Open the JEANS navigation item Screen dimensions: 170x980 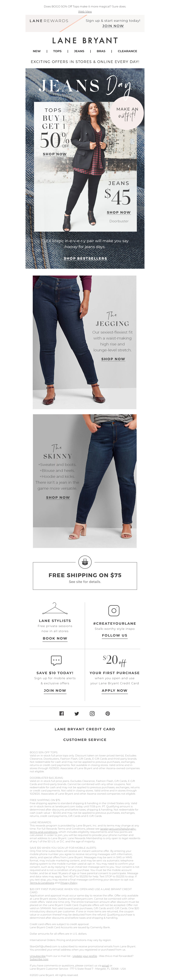pos(79,51)
